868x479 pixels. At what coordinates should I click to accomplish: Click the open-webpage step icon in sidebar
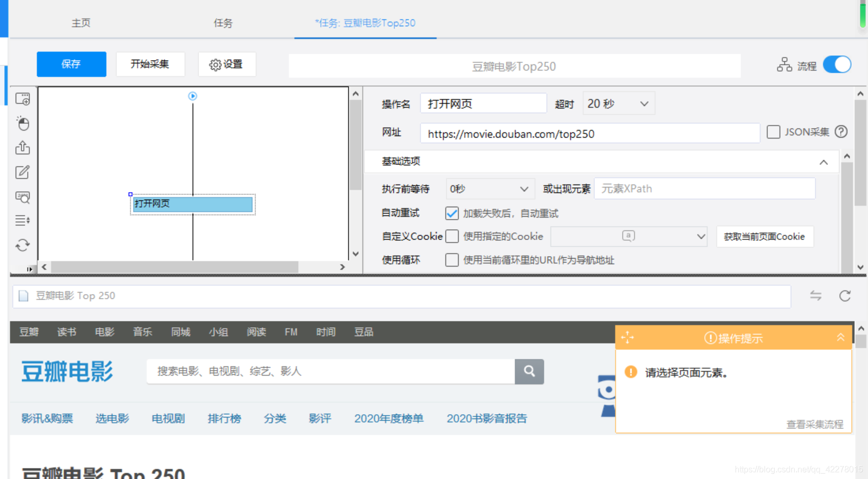point(23,99)
